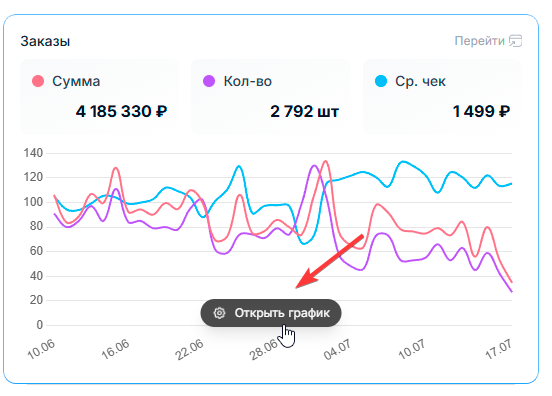Click the 'Заказы' card title

(45, 41)
